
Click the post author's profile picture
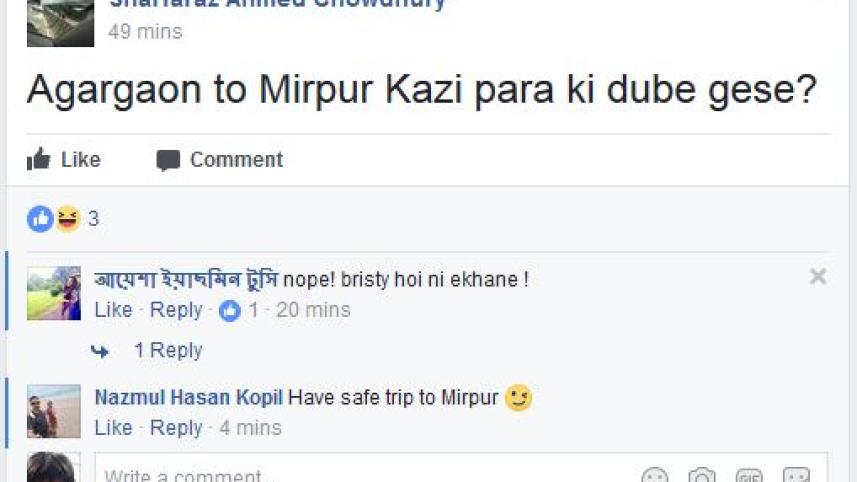click(x=60, y=23)
